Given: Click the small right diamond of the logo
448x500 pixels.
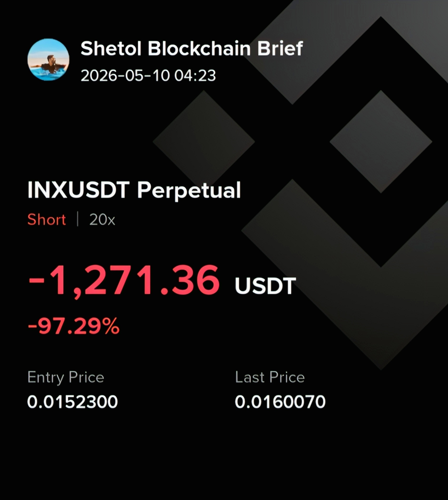Looking at the screenshot, I should [x=381, y=141].
